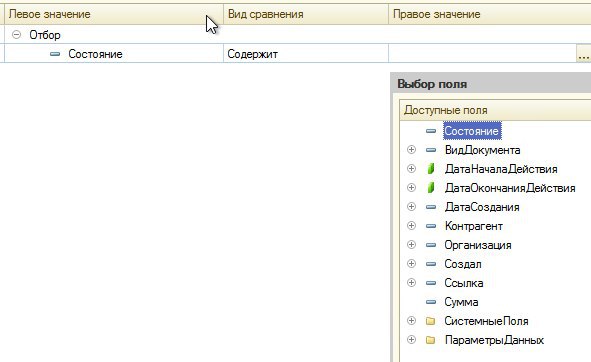Click the Выбор поля dialog title

pyautogui.click(x=432, y=84)
